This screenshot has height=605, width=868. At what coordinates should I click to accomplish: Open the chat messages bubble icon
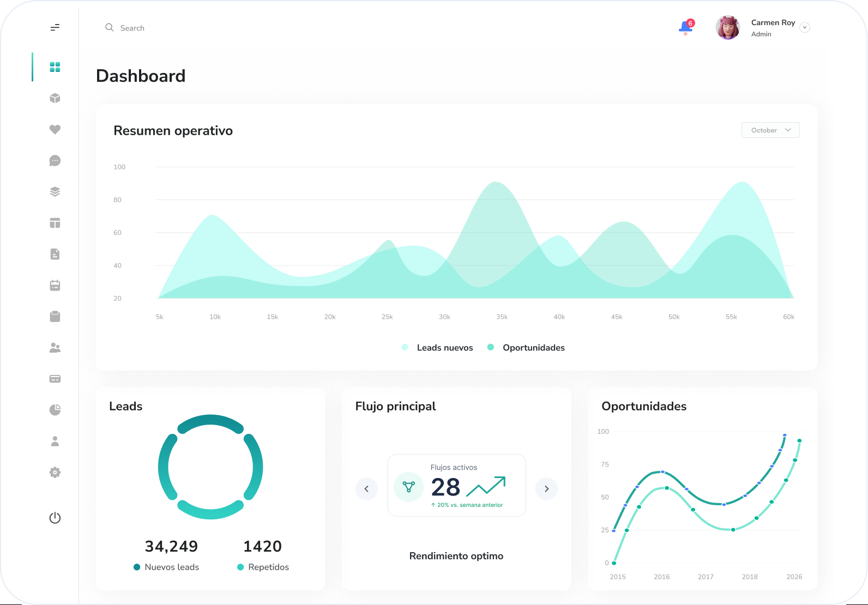pos(55,160)
